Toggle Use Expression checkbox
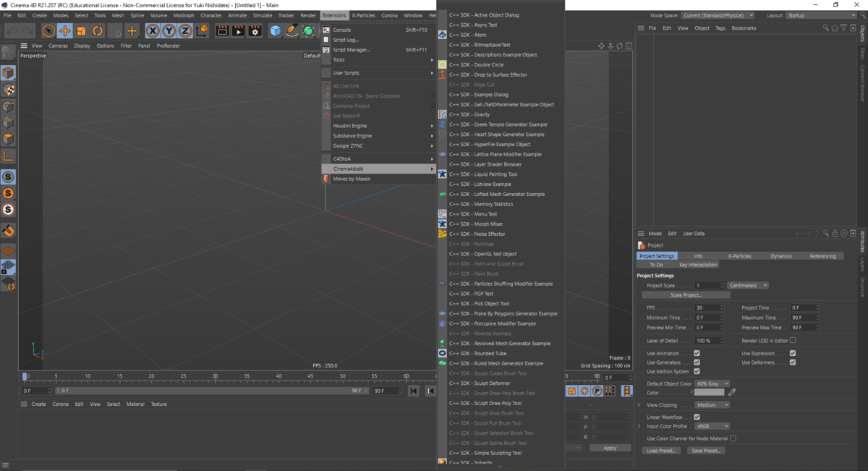The height and width of the screenshot is (471, 868). tap(793, 353)
